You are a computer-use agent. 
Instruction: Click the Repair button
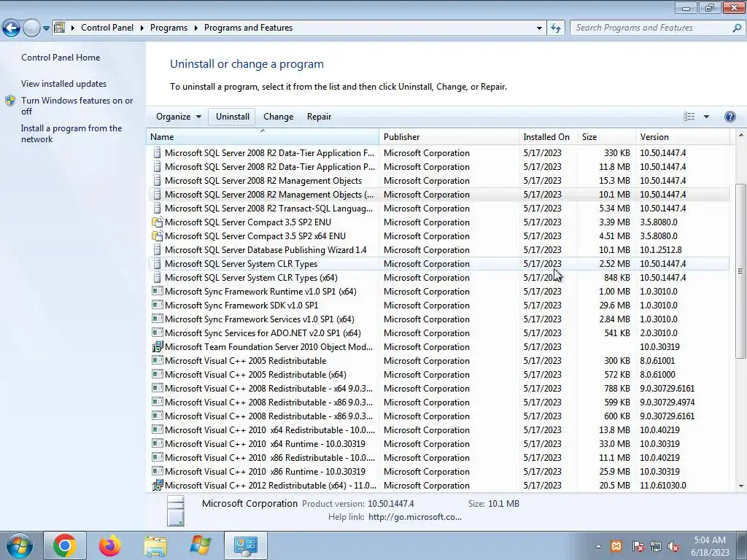319,117
